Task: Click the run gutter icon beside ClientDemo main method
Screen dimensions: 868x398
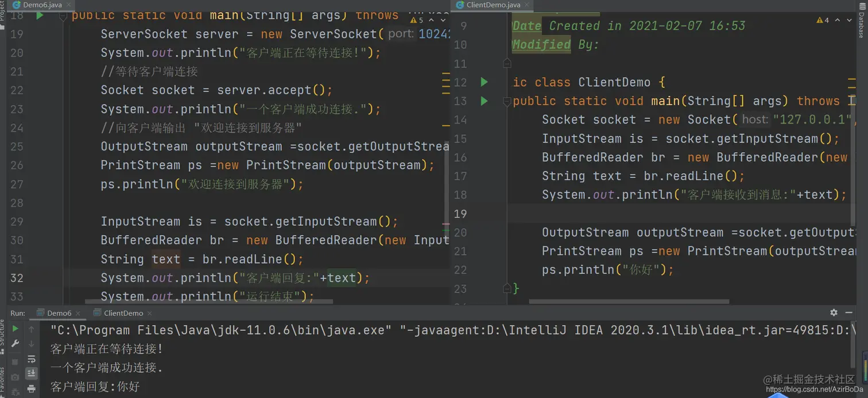Action: [484, 101]
